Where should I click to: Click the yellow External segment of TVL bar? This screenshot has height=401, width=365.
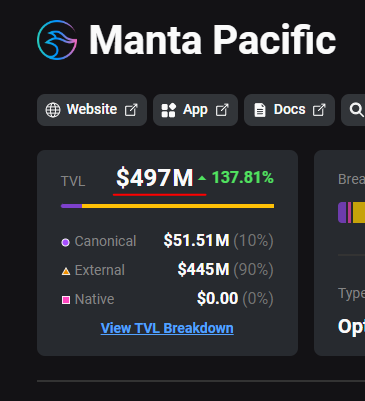point(178,206)
